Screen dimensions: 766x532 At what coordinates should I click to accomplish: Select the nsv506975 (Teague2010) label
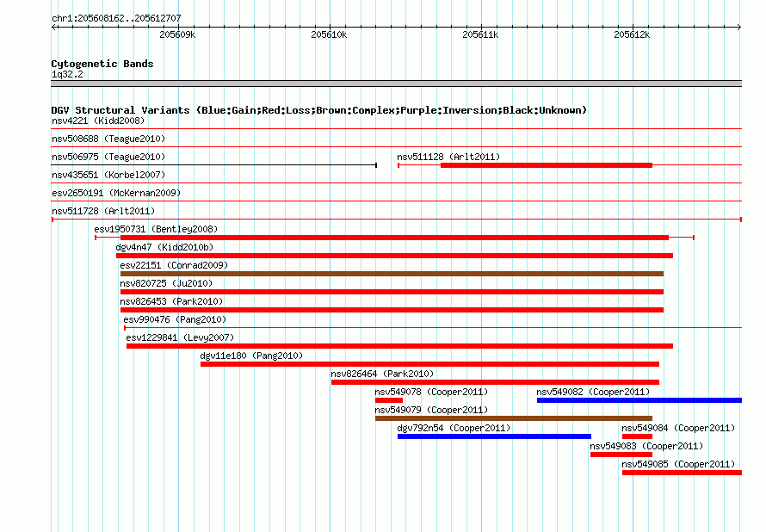[x=108, y=157]
